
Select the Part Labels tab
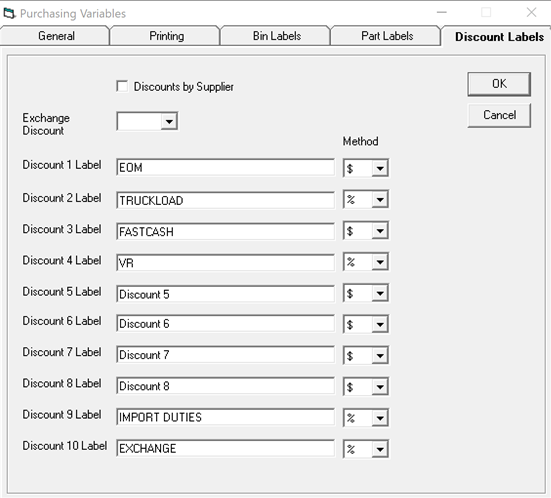[x=387, y=36]
